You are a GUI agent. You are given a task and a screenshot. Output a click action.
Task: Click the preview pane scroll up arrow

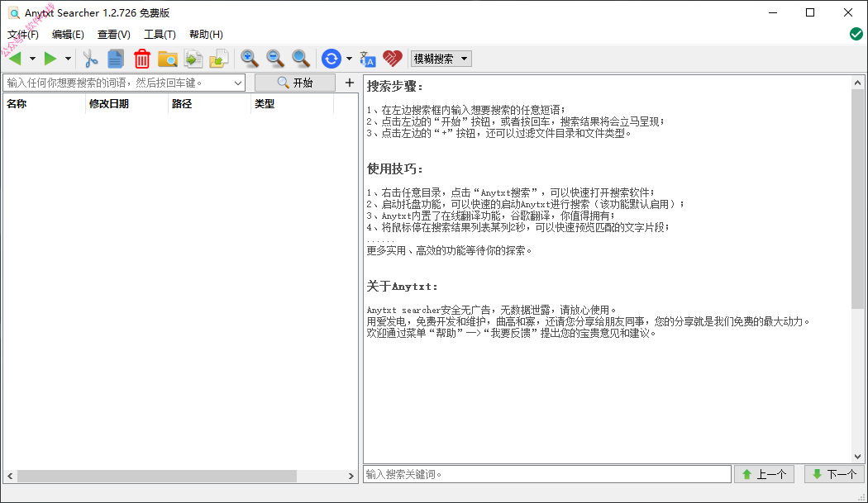(x=857, y=83)
